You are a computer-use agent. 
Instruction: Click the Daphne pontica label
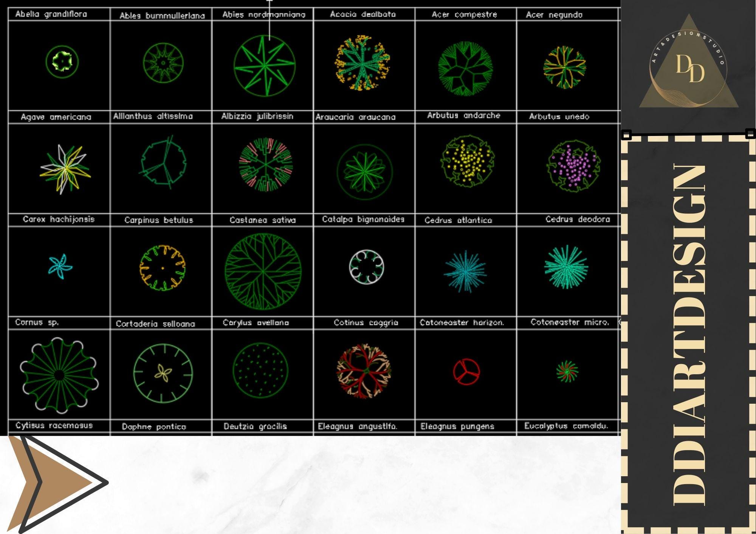tap(155, 428)
